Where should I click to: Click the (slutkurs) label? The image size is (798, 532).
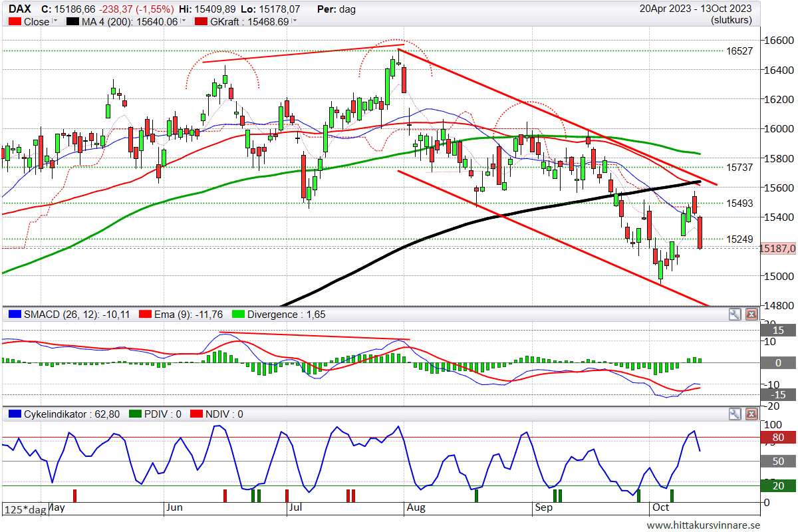point(731,20)
